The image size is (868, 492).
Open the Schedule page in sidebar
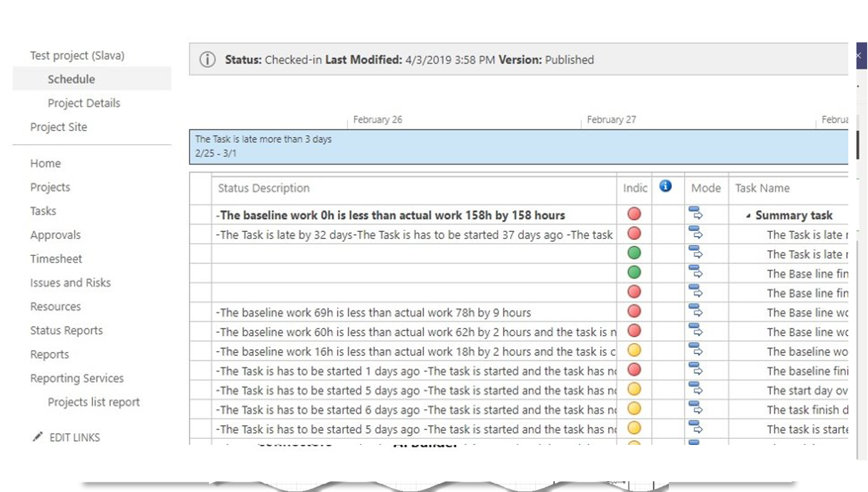click(71, 79)
